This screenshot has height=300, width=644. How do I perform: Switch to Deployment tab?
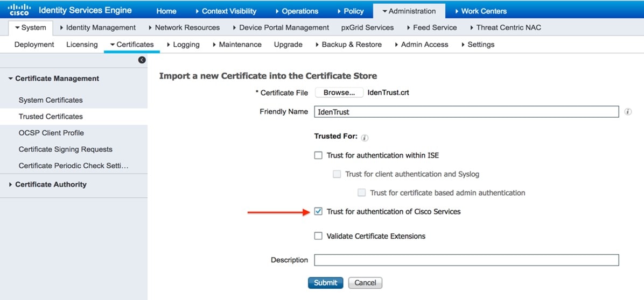(34, 45)
